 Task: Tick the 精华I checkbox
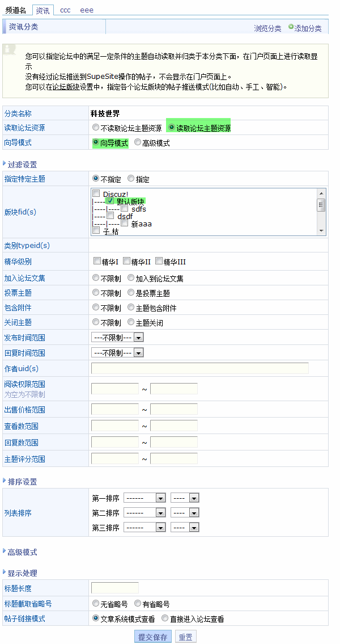97,261
